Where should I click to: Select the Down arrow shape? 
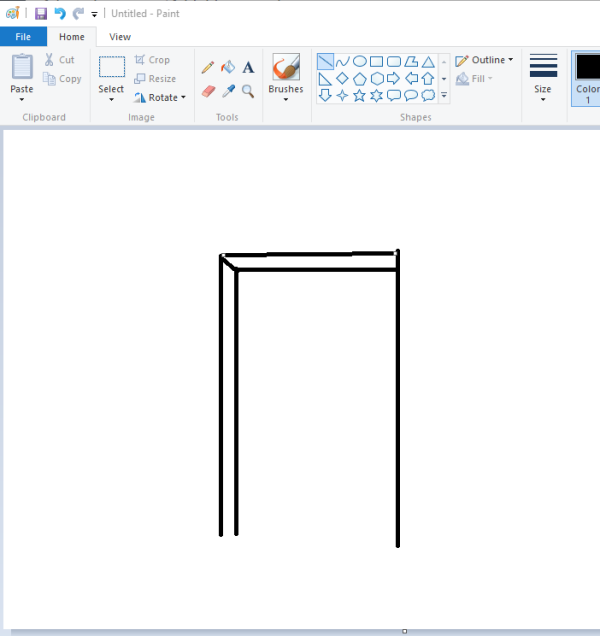point(325,96)
